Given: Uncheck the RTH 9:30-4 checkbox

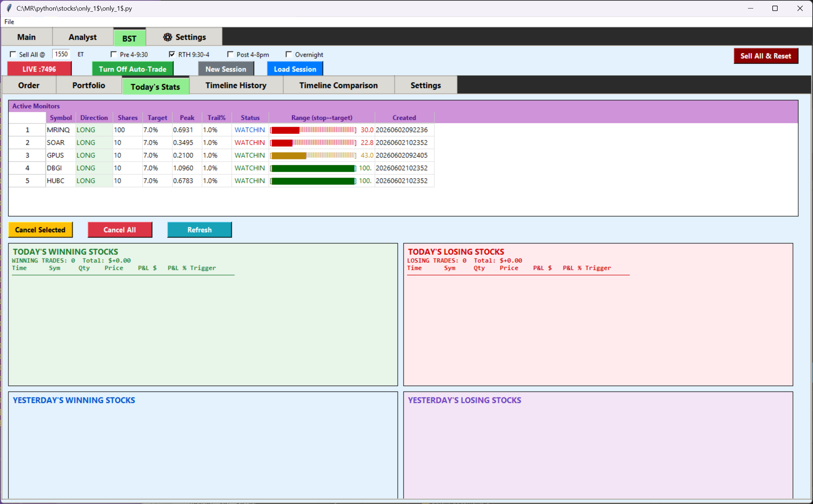Looking at the screenshot, I should (172, 54).
